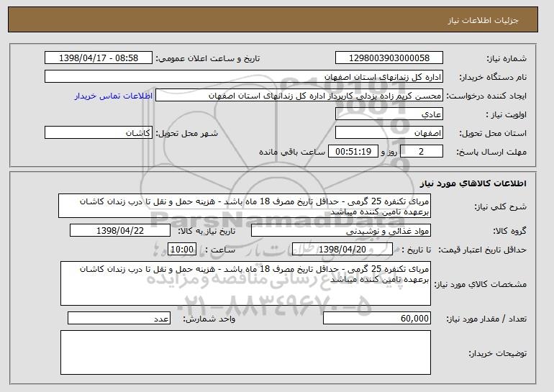Click the روز و text beside days field
The height and width of the screenshot is (392, 554).
[x=389, y=152]
